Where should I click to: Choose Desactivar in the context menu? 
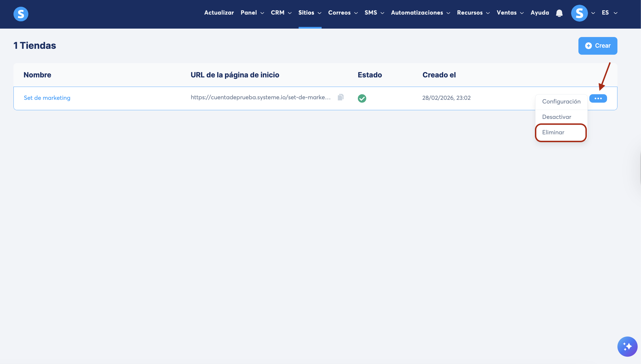pos(557,117)
